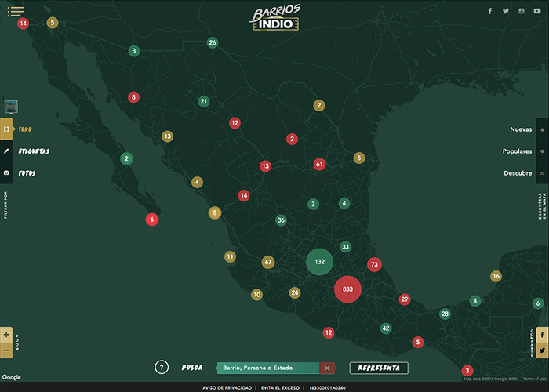Viewport: 549px width, 392px height.
Task: Open the green 28 cluster marker
Action: [x=445, y=314]
